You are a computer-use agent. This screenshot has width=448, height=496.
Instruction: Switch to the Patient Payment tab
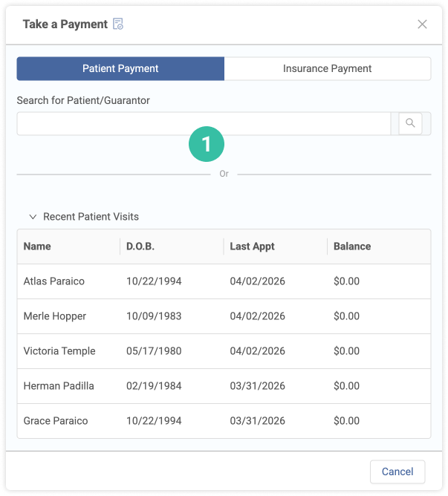[x=120, y=69]
